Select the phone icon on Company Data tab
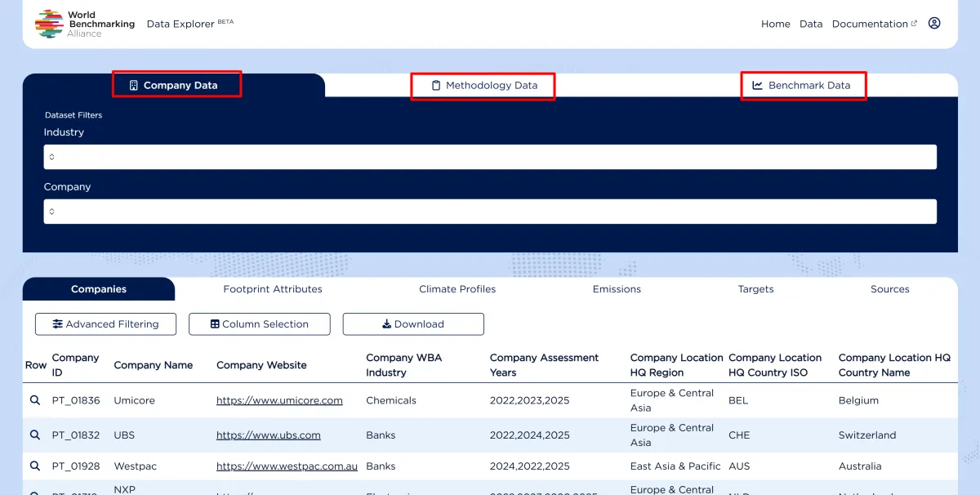Viewport: 980px width, 495px height. tap(133, 85)
